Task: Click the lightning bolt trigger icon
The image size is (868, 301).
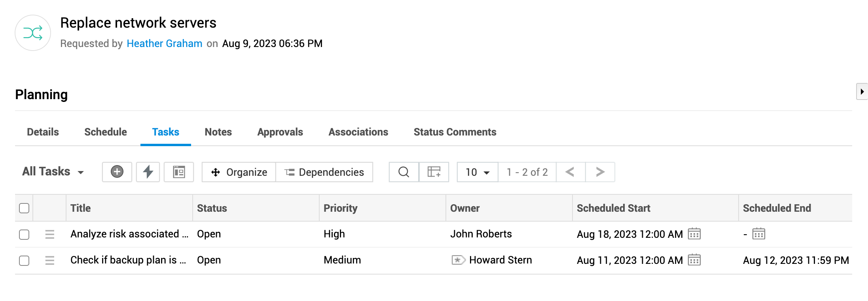Action: (148, 172)
